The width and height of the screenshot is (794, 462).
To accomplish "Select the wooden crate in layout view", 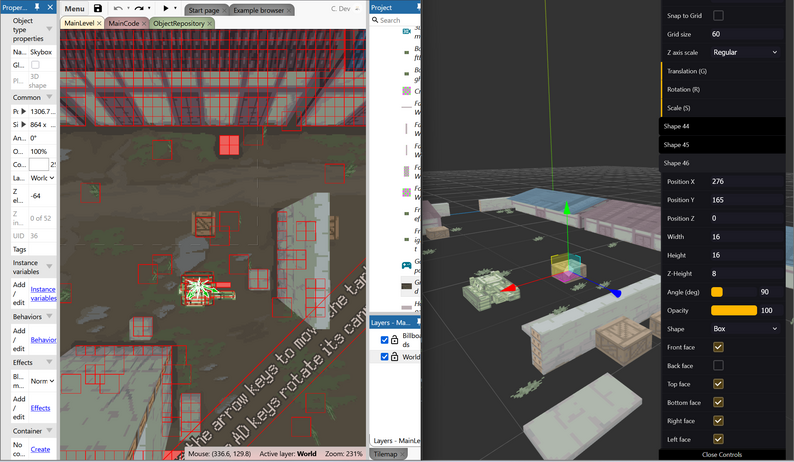I will 205,223.
